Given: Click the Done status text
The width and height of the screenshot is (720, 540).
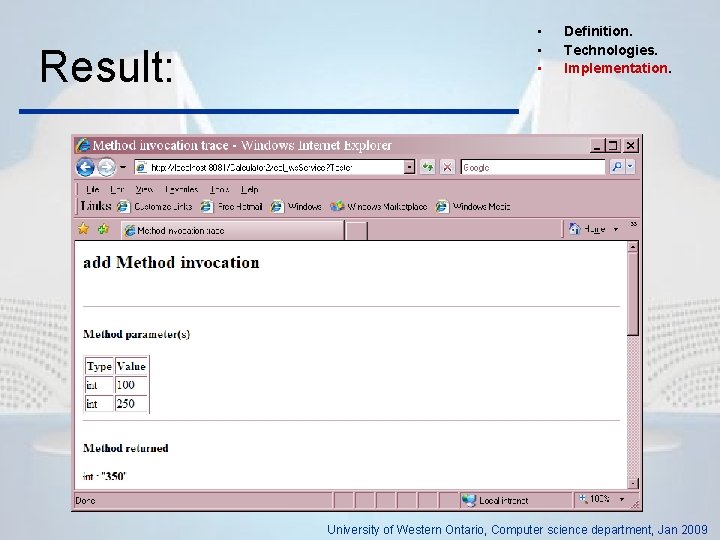Looking at the screenshot, I should 85,501.
